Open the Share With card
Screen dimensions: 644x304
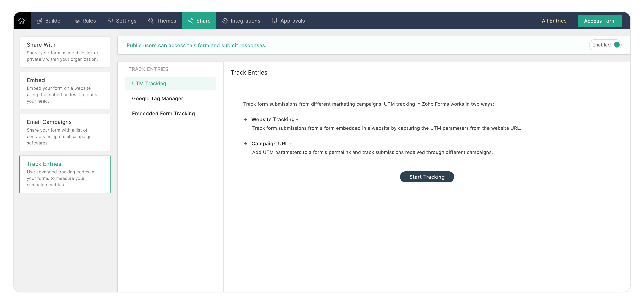[x=65, y=52]
